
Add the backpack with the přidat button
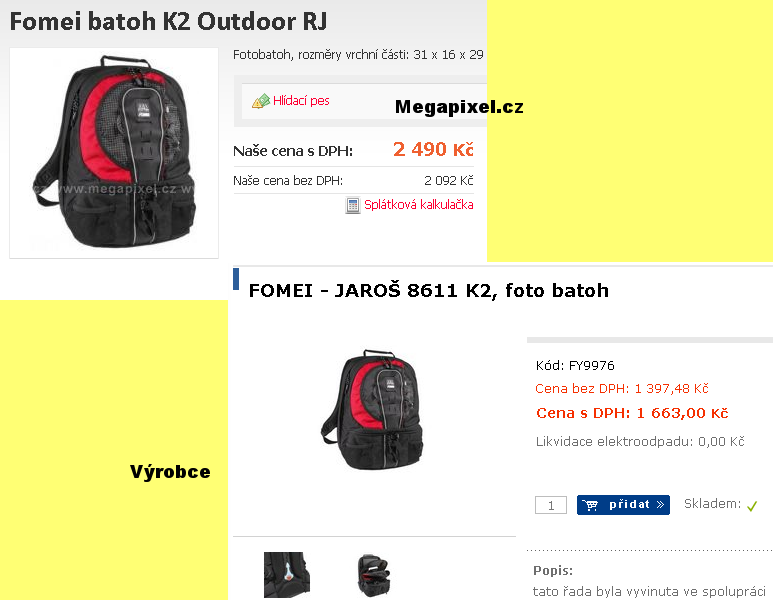pos(623,505)
